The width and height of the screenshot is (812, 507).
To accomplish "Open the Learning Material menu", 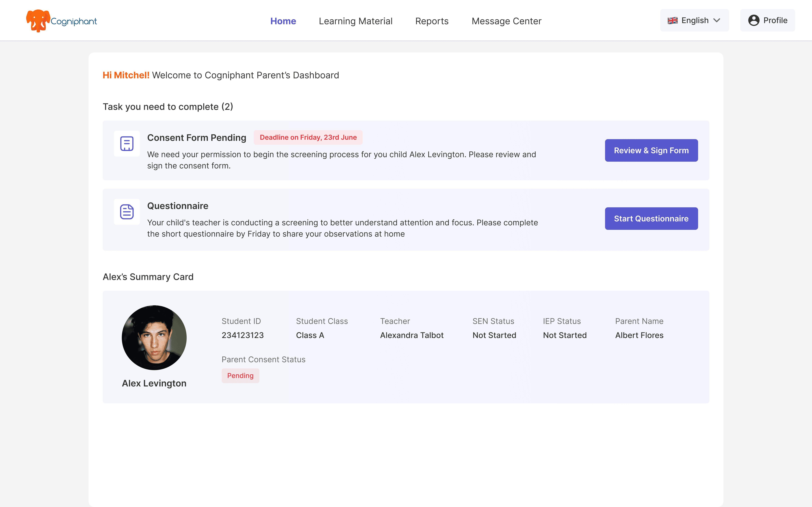I will click(355, 21).
